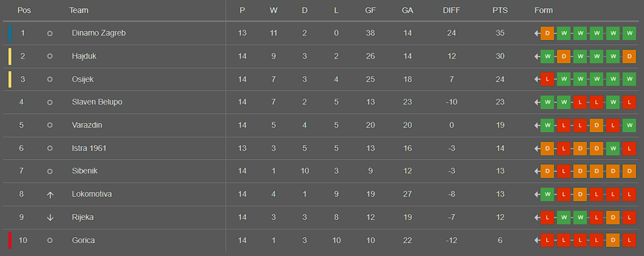This screenshot has width=644, height=256.
Task: Click Rijeka's down-arrow position change icon
Action: pyautogui.click(x=50, y=218)
